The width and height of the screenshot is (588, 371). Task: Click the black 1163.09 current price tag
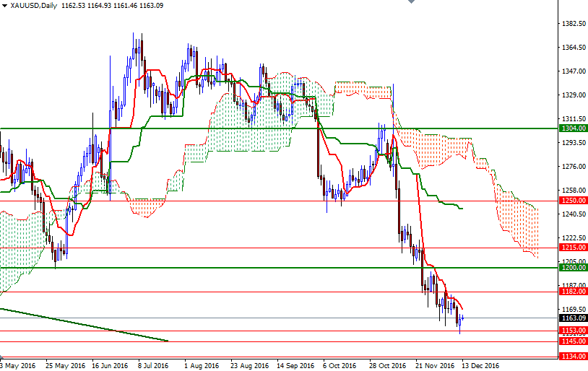pos(573,318)
